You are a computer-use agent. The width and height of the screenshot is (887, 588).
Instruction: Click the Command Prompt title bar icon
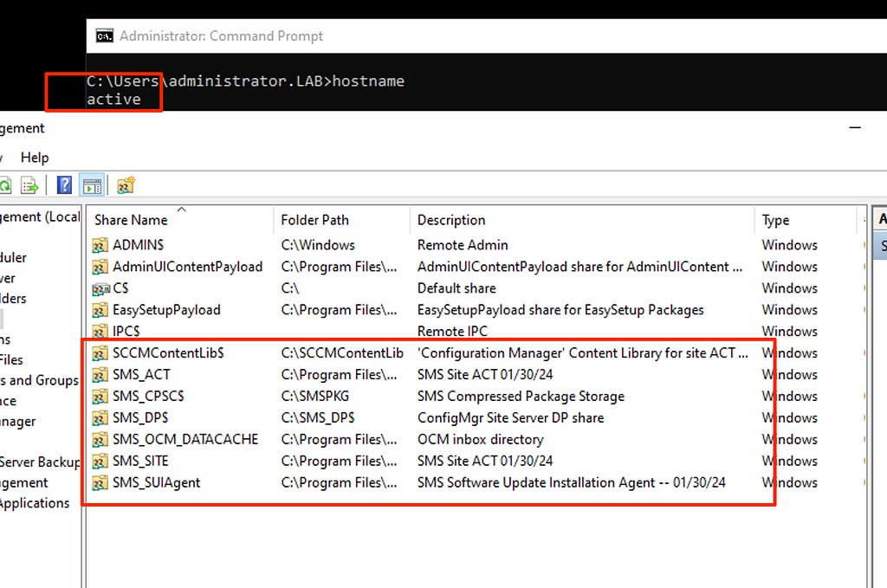point(105,36)
